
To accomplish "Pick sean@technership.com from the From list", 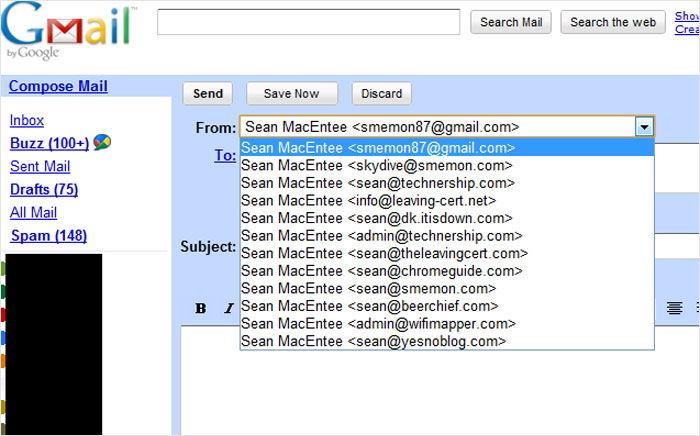I will pos(378,183).
